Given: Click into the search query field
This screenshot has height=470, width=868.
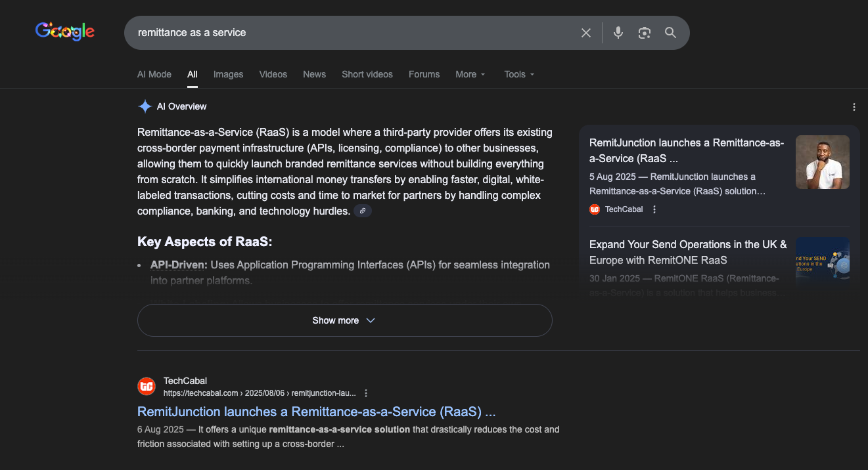Looking at the screenshot, I should tap(348, 33).
